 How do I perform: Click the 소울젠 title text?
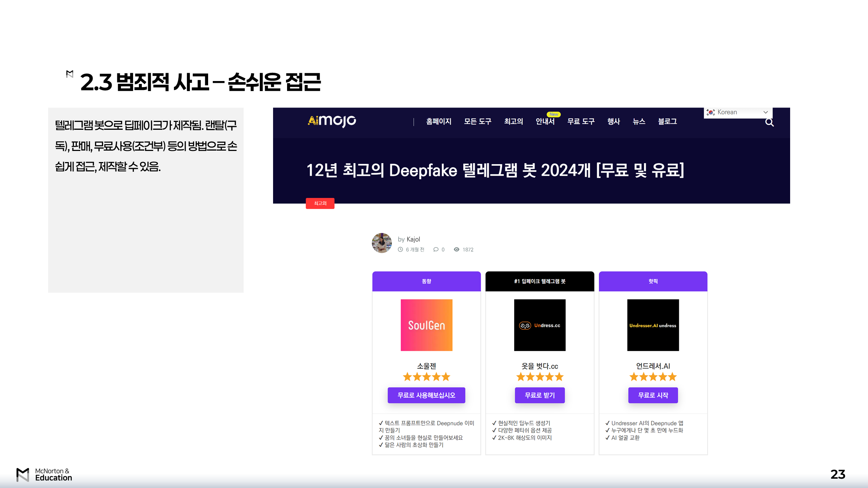426,366
